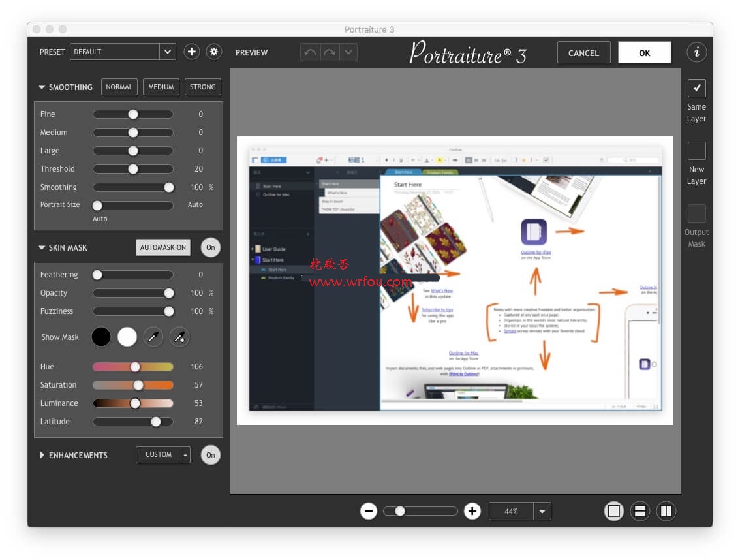Toggle Skin Mask On switch
The width and height of the screenshot is (740, 560).
click(211, 247)
